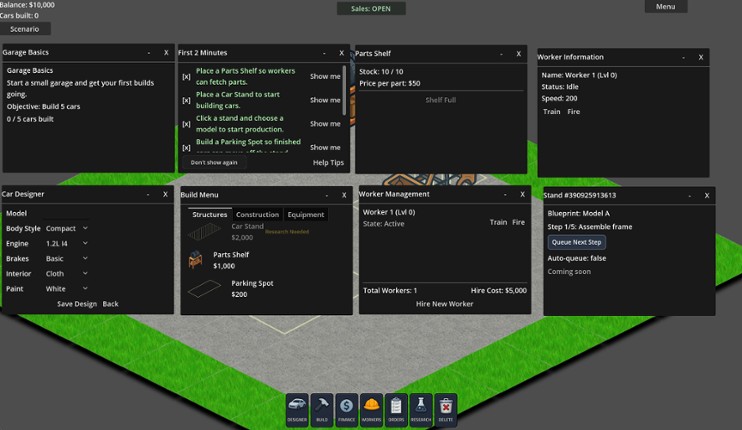Image resolution: width=742 pixels, height=430 pixels.
Task: Click Hire New Worker
Action: [x=444, y=303]
